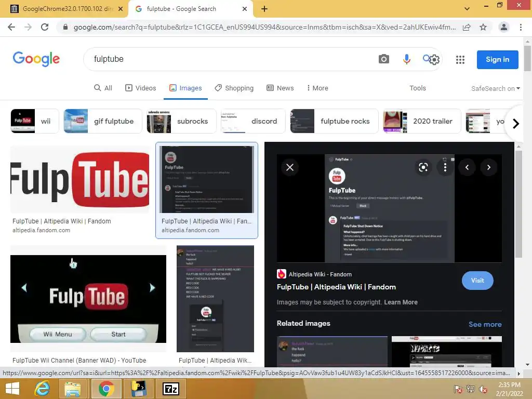Select the fulptube rocks suggestion chip
Viewport: 532px width, 399px height.
[x=334, y=121]
